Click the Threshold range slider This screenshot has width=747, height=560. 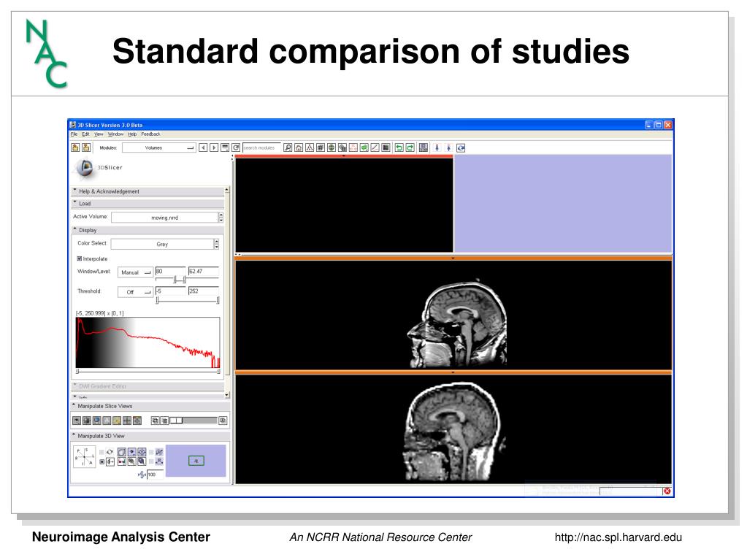pos(187,300)
